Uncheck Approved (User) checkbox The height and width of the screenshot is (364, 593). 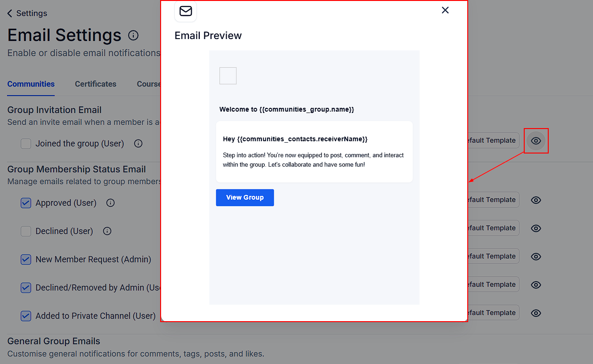click(26, 203)
